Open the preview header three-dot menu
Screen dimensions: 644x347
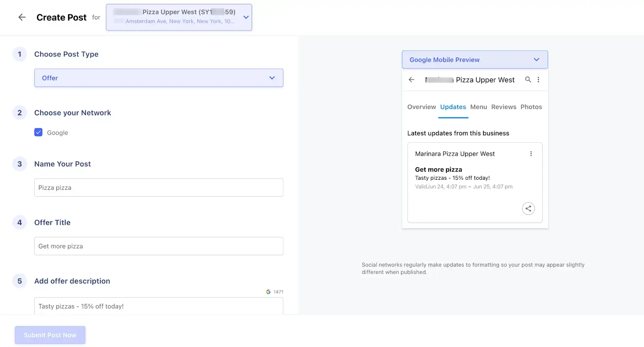[539, 79]
